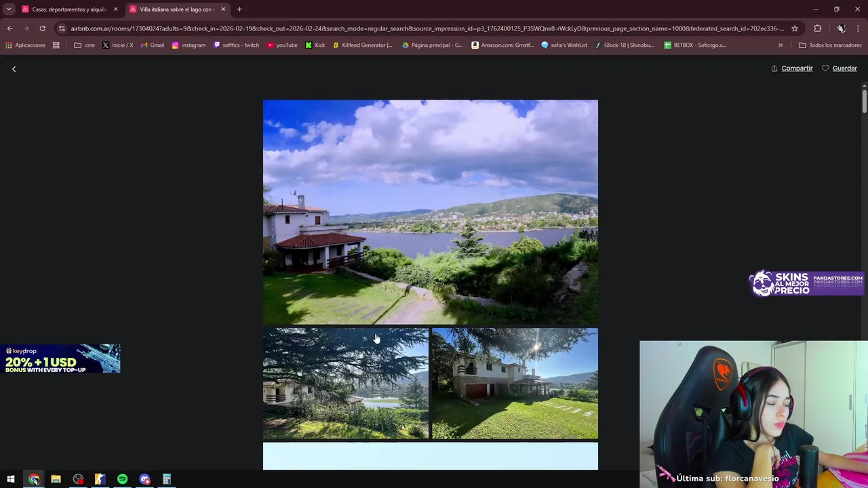The height and width of the screenshot is (488, 868).
Task: Open the youTube bookmark
Action: 282,45
